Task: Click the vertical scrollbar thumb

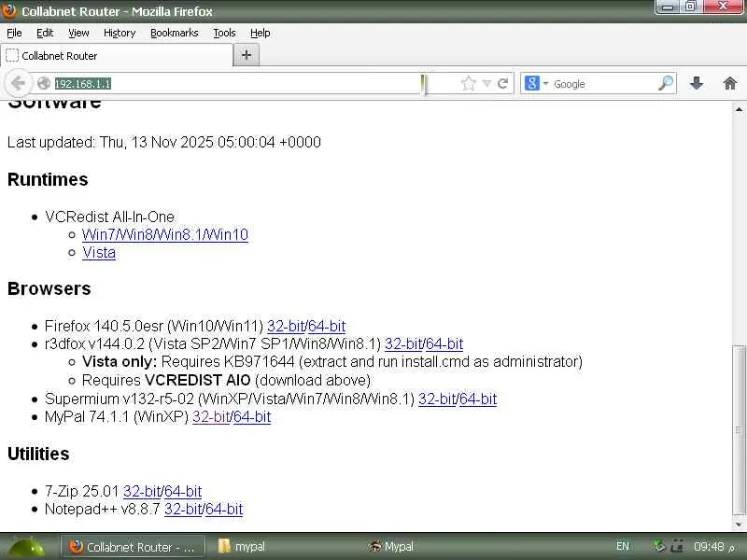Action: click(x=739, y=430)
